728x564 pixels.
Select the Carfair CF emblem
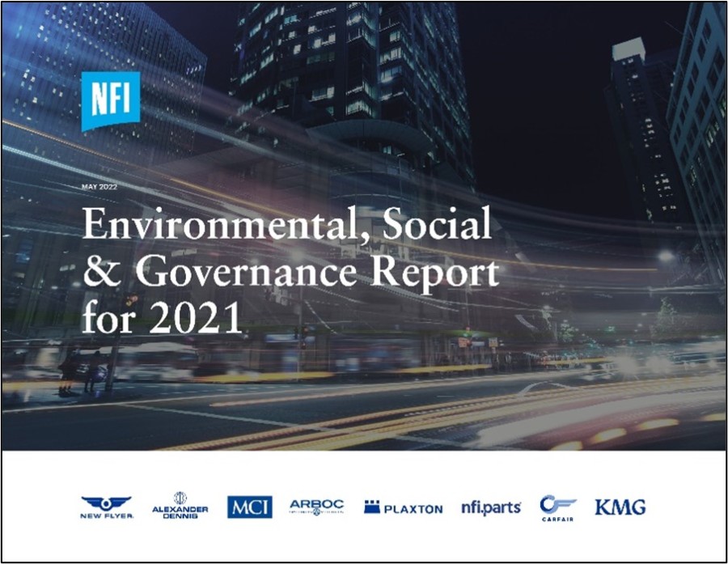[x=557, y=503]
